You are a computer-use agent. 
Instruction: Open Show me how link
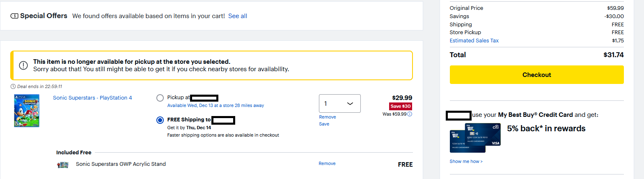466,162
